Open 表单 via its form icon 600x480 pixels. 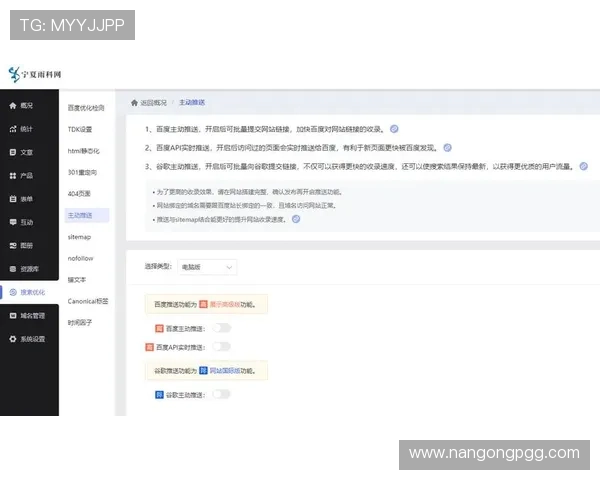tap(13, 199)
